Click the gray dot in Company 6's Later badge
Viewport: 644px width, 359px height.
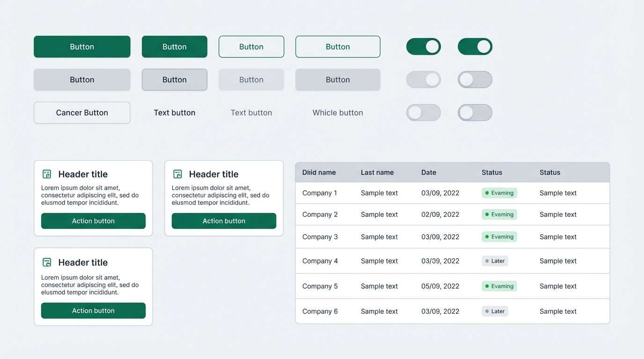click(x=487, y=311)
